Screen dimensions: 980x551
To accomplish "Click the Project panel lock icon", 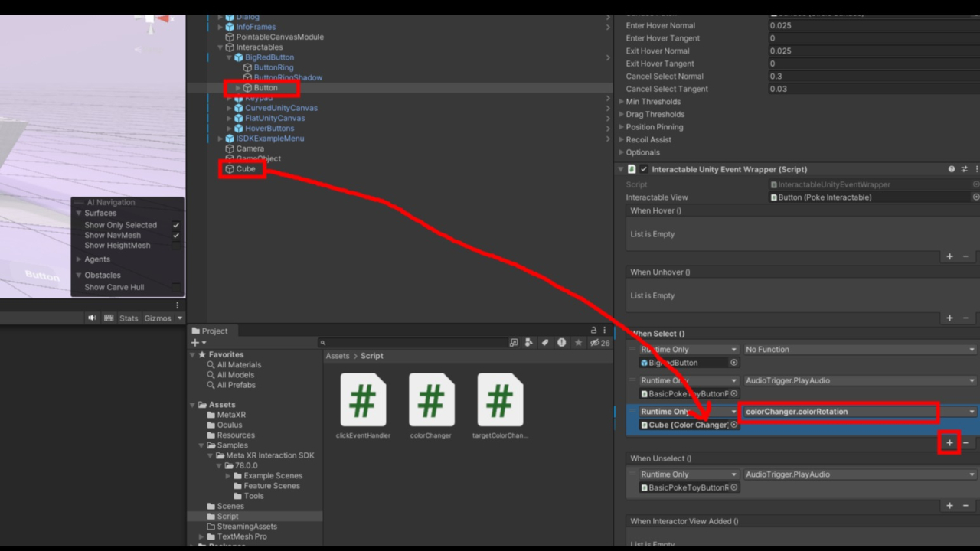I will pyautogui.click(x=594, y=331).
